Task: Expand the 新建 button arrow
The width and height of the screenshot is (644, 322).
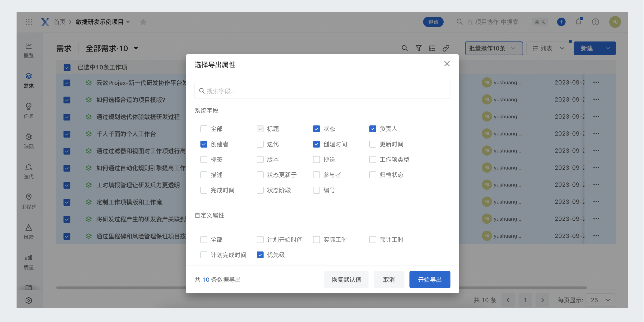Action: coord(608,48)
